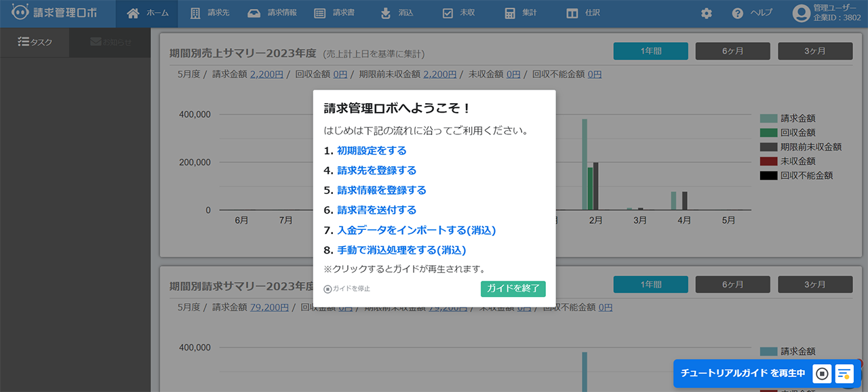The height and width of the screenshot is (392, 868).
Task: Start the 入金データをインポートする(消込) guide step
Action: tap(416, 230)
